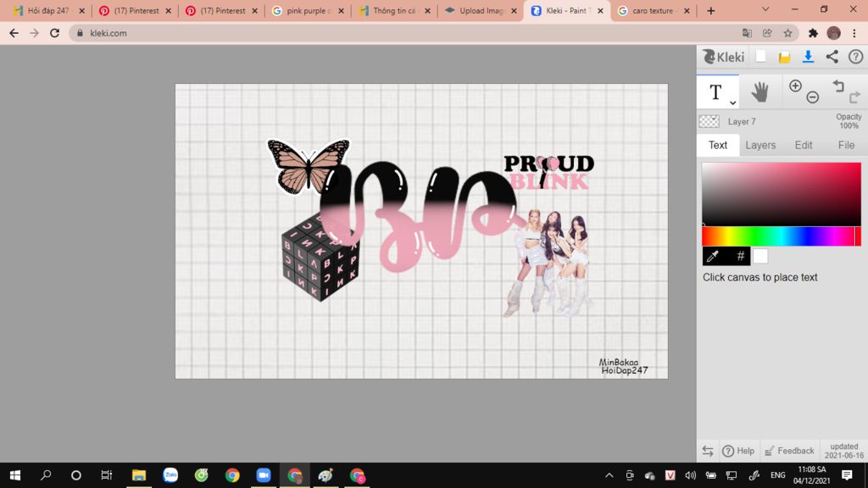The height and width of the screenshot is (488, 868).
Task: Undo the last action
Action: 838,86
